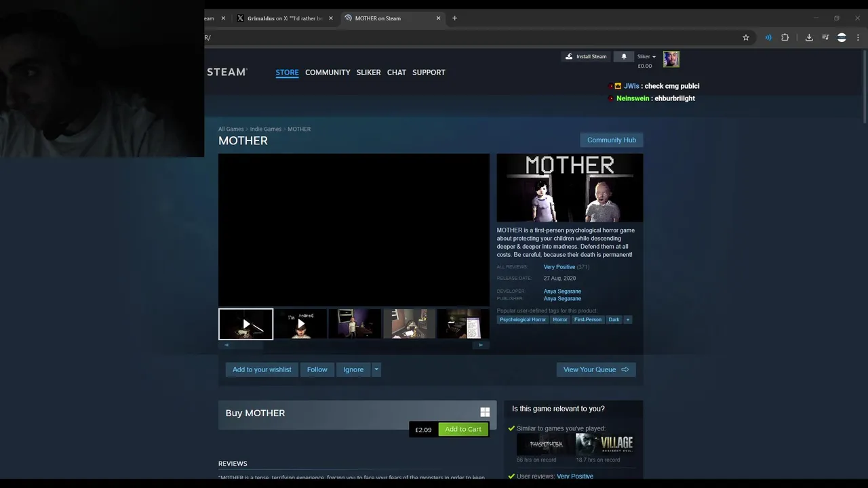Screen dimensions: 868x488
Task: Open the COMMUNITY menu
Action: point(328,72)
